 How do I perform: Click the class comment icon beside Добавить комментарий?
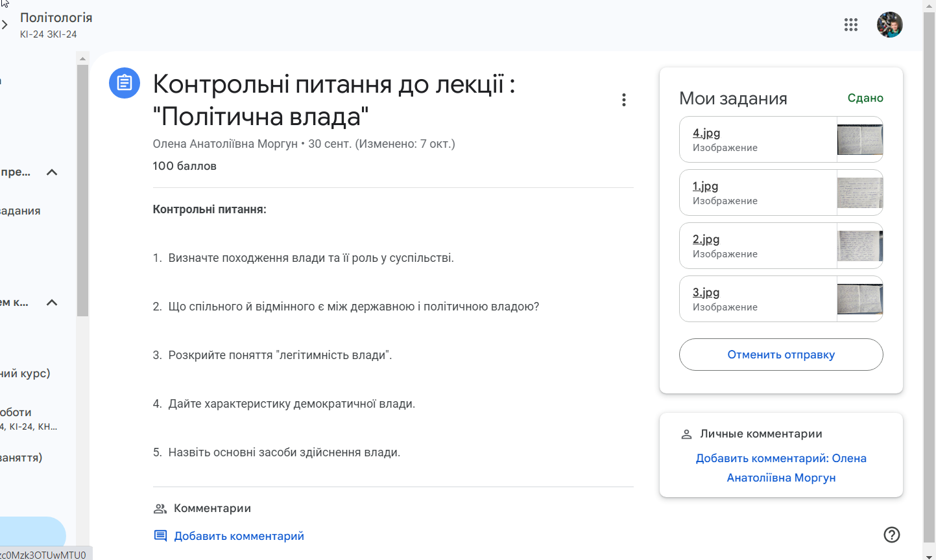pos(160,535)
